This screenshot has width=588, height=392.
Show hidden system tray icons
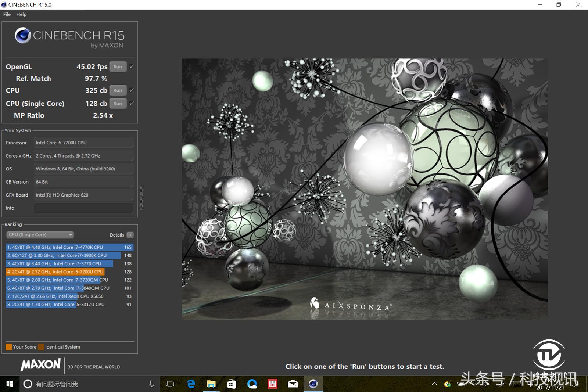pos(434,384)
